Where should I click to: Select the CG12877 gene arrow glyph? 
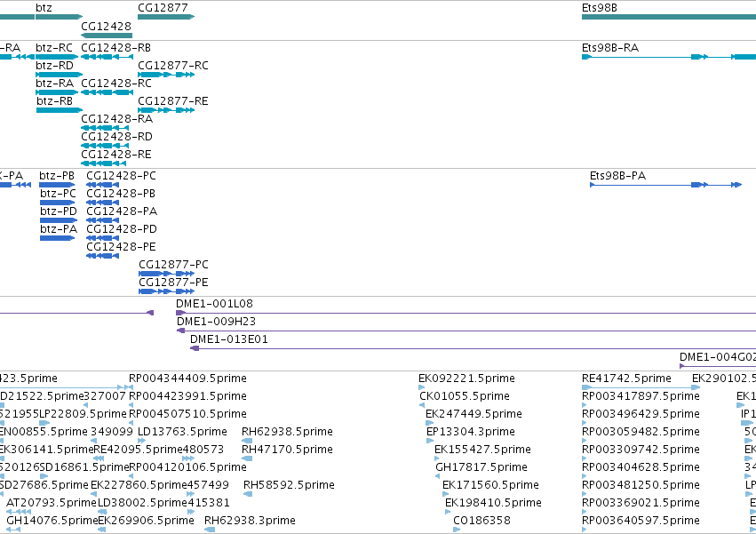(x=166, y=17)
